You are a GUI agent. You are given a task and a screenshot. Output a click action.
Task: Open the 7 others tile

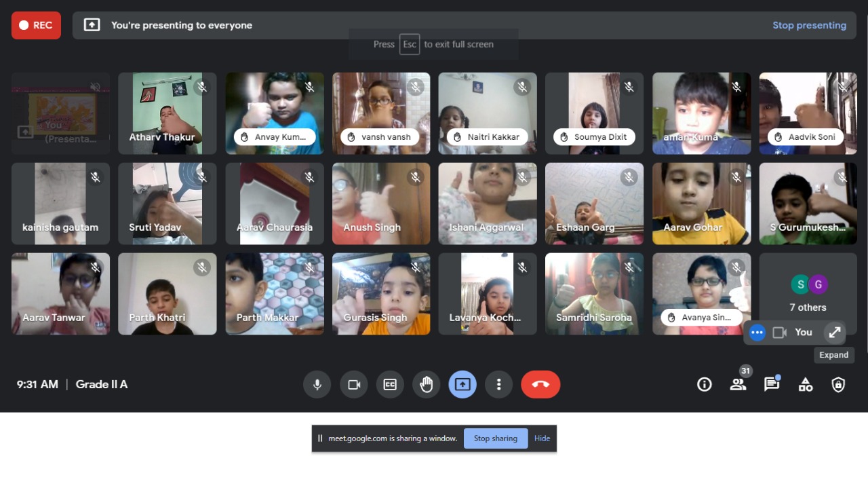[808, 293]
